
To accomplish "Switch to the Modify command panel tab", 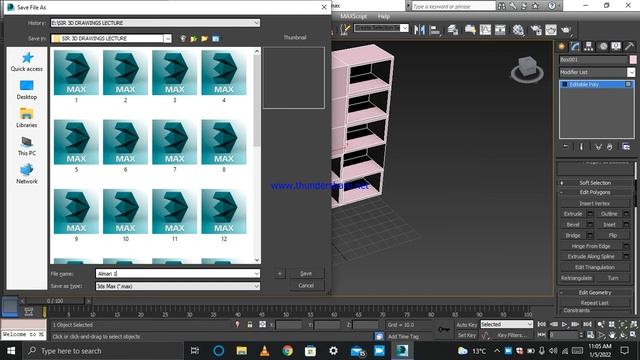I will click(575, 47).
